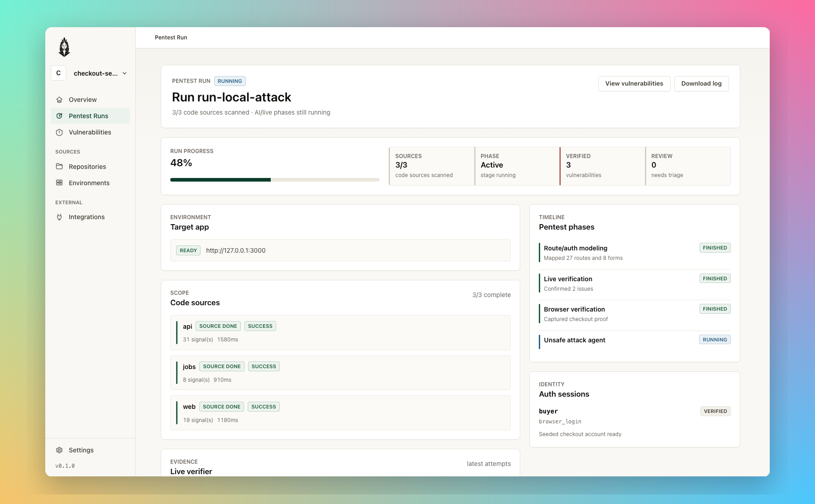Click '19 signal(s)' text in web row
815x504 pixels.
point(198,420)
